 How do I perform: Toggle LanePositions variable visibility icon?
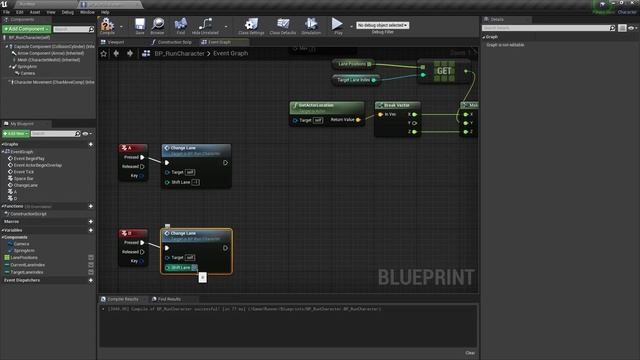91,258
